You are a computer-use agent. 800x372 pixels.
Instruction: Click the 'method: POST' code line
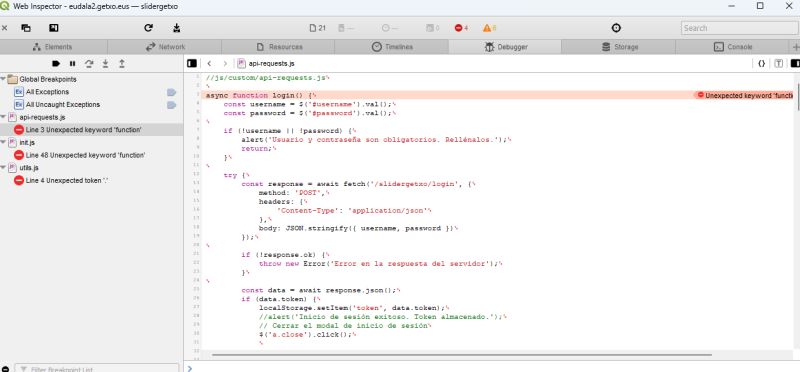[x=295, y=193]
